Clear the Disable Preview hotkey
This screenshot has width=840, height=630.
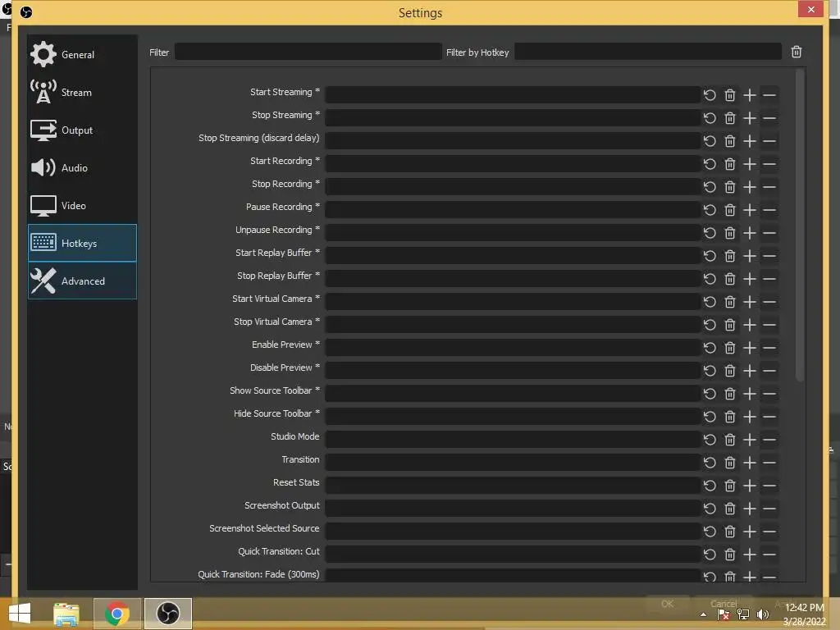pos(729,372)
